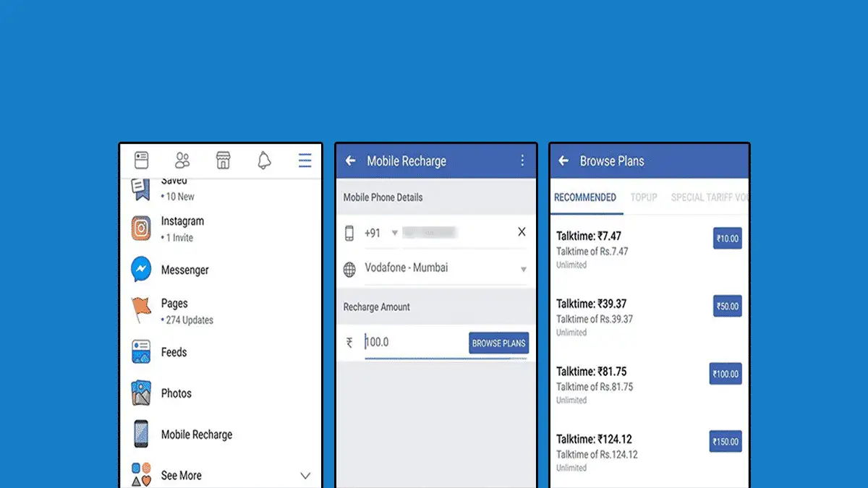Go back from Mobile Recharge screen
This screenshot has width=868, height=488.
[x=351, y=161]
